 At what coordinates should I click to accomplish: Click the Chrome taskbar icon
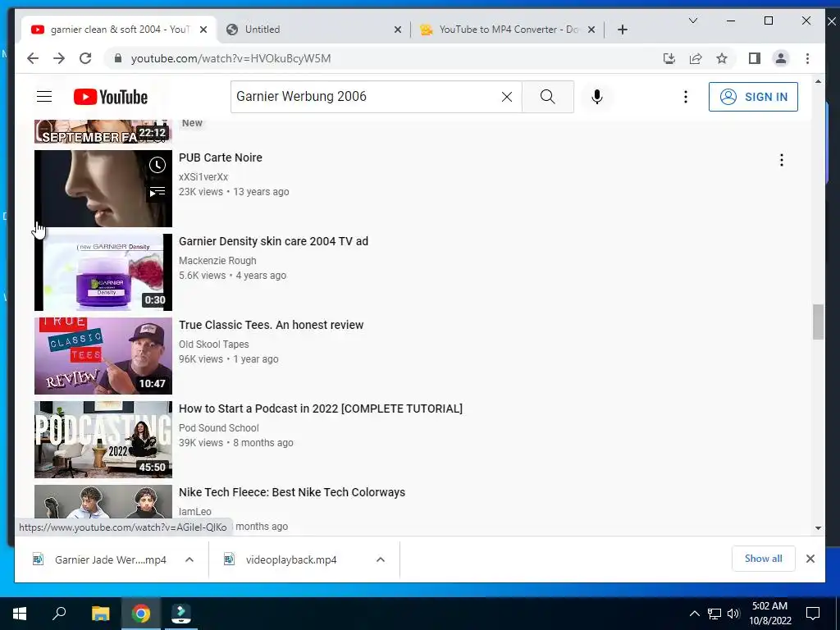coord(141,614)
